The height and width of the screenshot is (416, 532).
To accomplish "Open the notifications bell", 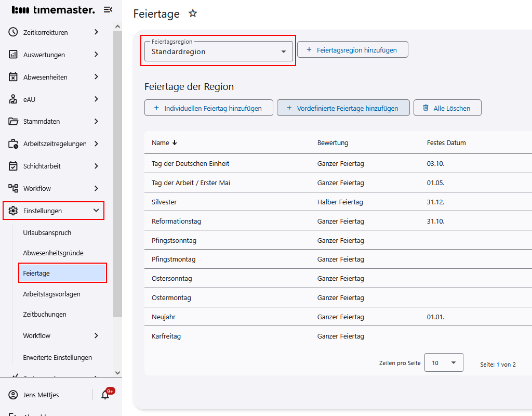I will point(105,395).
